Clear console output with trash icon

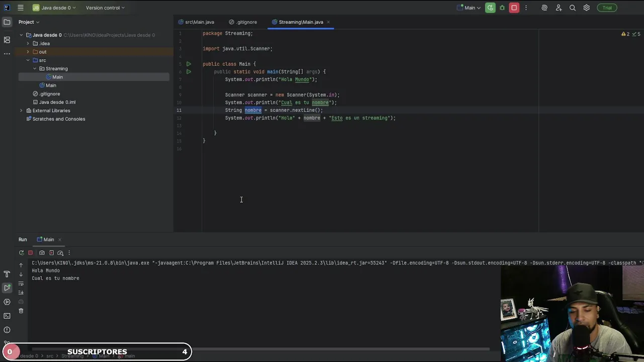(x=21, y=311)
